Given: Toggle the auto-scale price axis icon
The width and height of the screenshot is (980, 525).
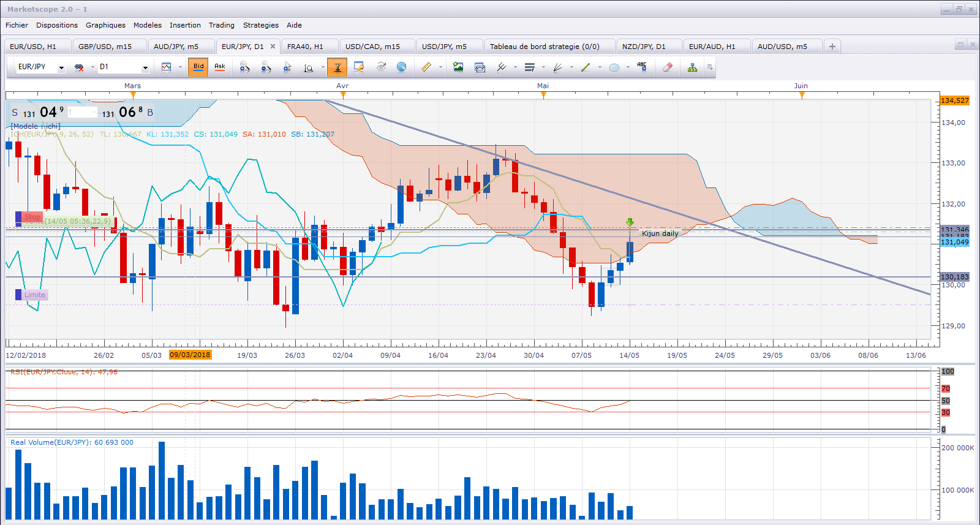Looking at the screenshot, I should pyautogui.click(x=337, y=67).
